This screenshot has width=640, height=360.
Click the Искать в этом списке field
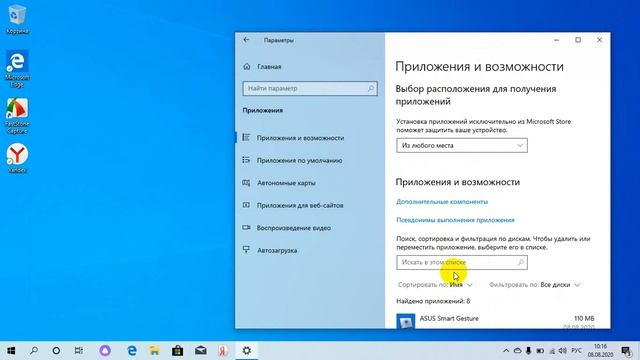462,262
